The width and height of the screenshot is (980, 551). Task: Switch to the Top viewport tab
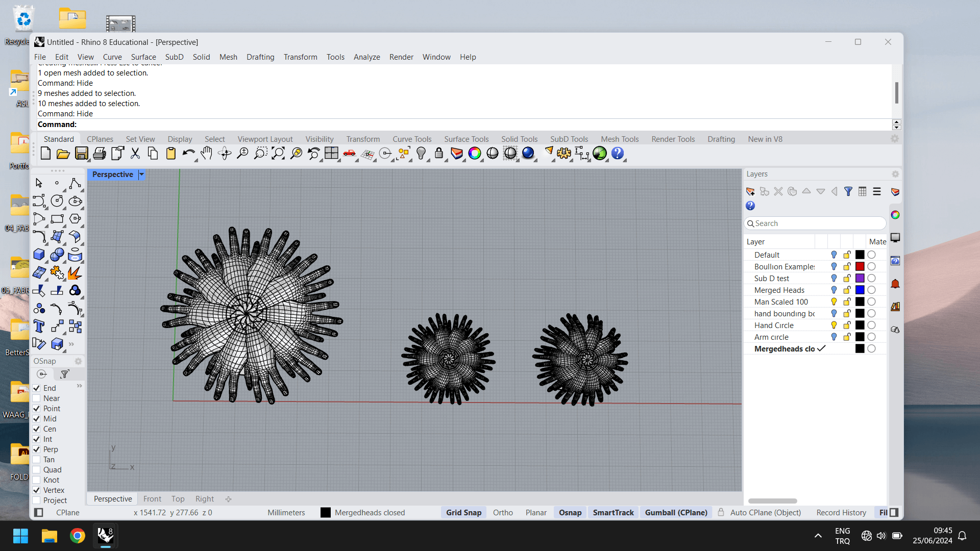point(178,499)
